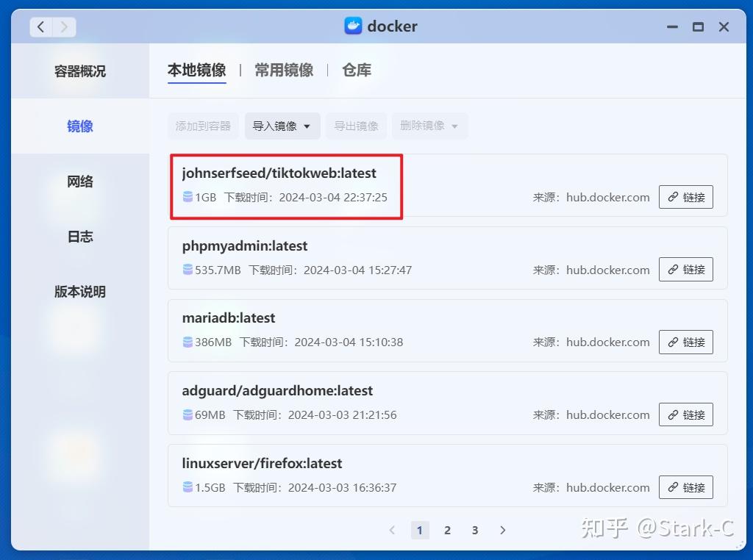Click download time 2024-03-04 15:27:47
The width and height of the screenshot is (753, 560).
coord(358,270)
